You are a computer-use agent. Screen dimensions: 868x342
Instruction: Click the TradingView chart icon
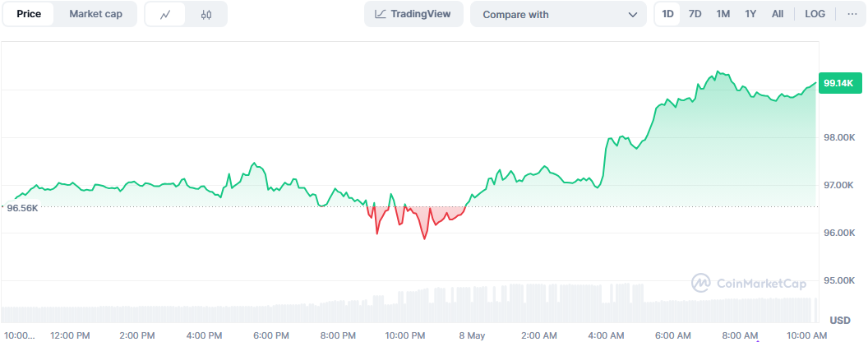click(x=381, y=14)
